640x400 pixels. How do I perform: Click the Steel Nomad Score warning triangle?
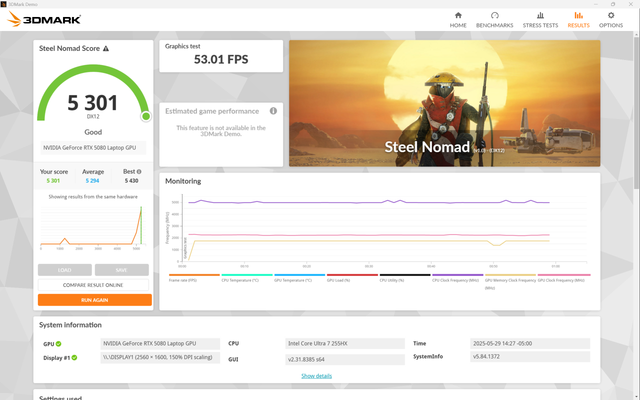pos(106,49)
